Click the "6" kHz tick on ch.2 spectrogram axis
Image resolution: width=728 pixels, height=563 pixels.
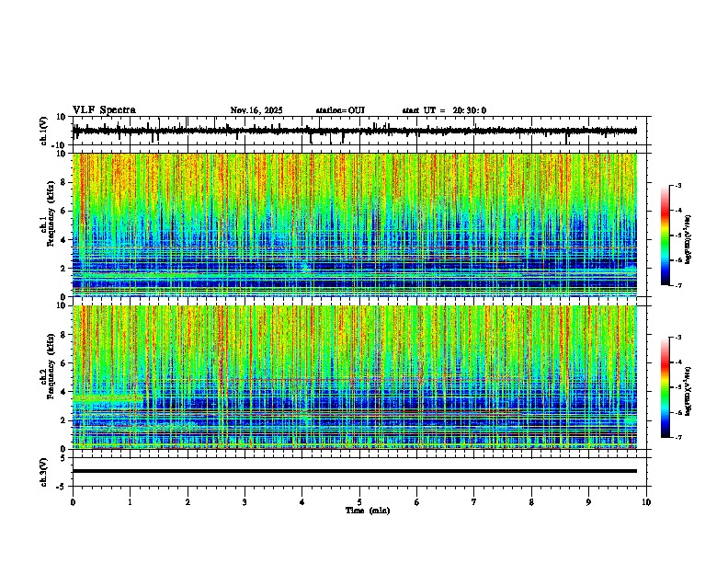click(64, 363)
